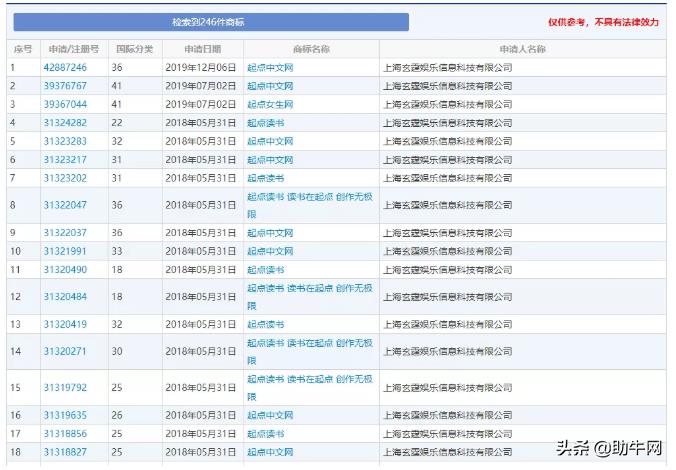Open application number 31319635

65,415
